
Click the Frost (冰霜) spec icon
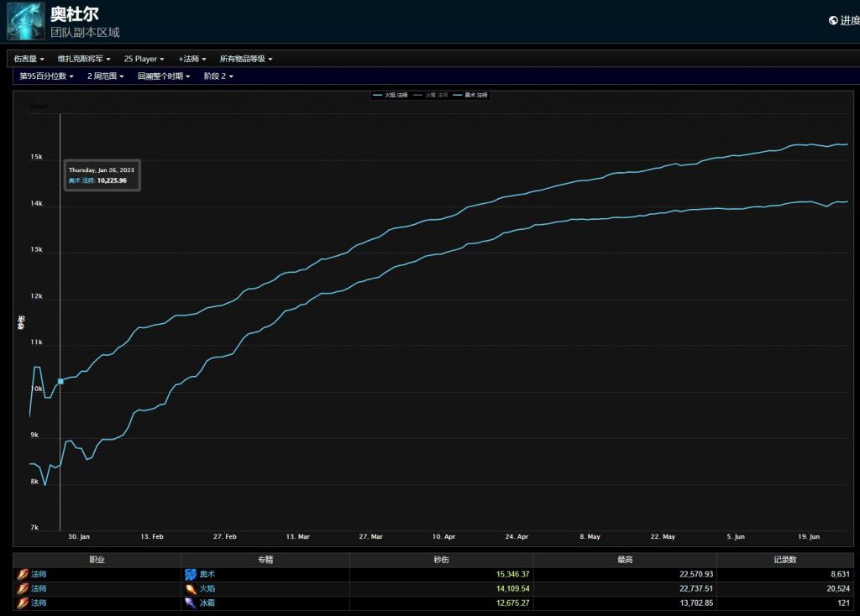191,603
